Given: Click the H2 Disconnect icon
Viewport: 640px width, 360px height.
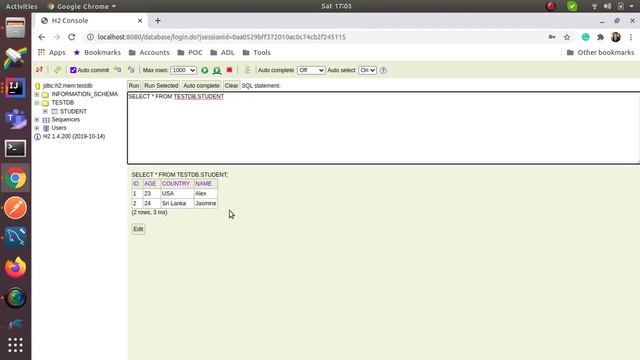Looking at the screenshot, I should click(x=39, y=70).
